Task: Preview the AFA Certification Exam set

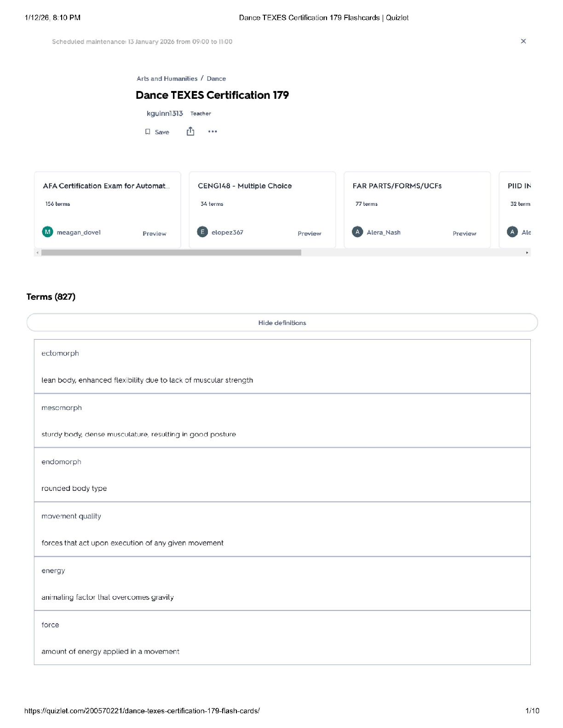Action: 154,233
